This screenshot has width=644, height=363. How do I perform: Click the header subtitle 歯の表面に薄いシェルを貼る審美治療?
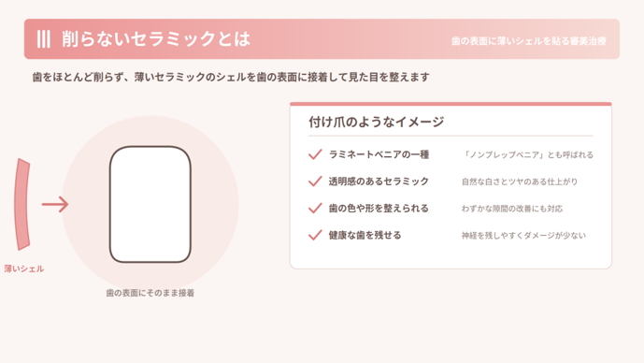point(529,41)
